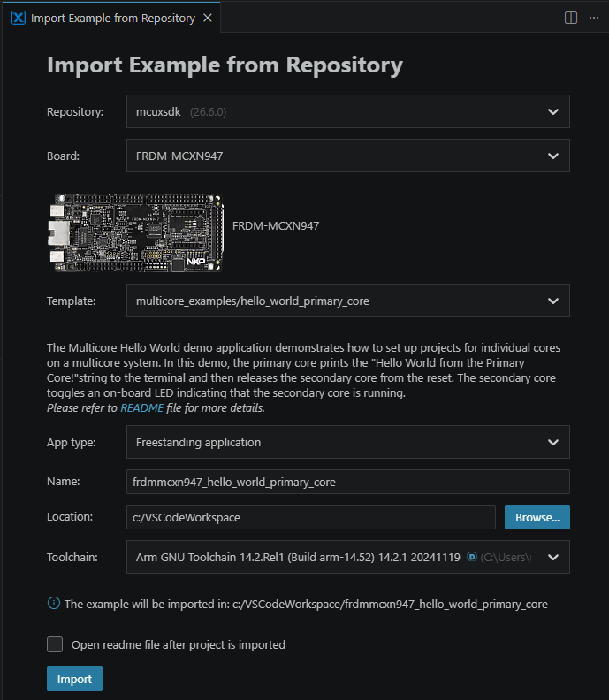Screen dimensions: 609x700
Task: Click the App type: label
Action: click(x=72, y=443)
